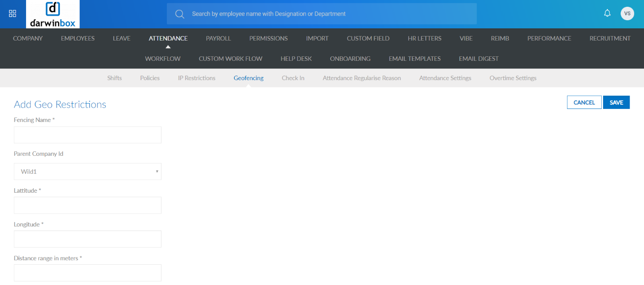Screen dimensions: 644x285
Task: Open the apps grid menu icon
Action: click(13, 14)
